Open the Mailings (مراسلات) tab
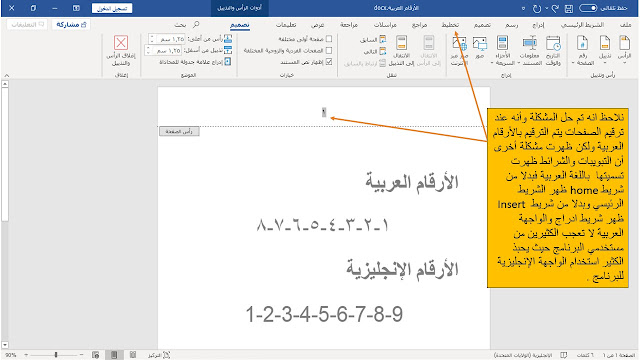 [385, 25]
